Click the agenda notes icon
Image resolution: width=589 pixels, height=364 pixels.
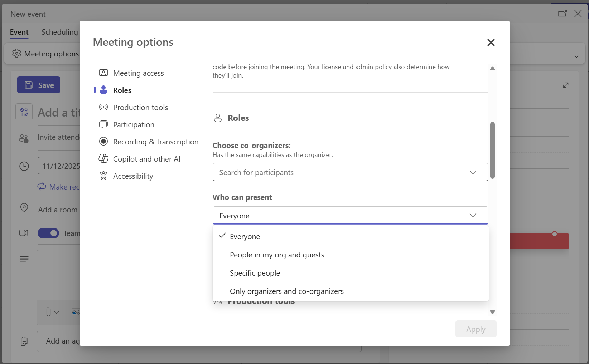[x=24, y=341]
